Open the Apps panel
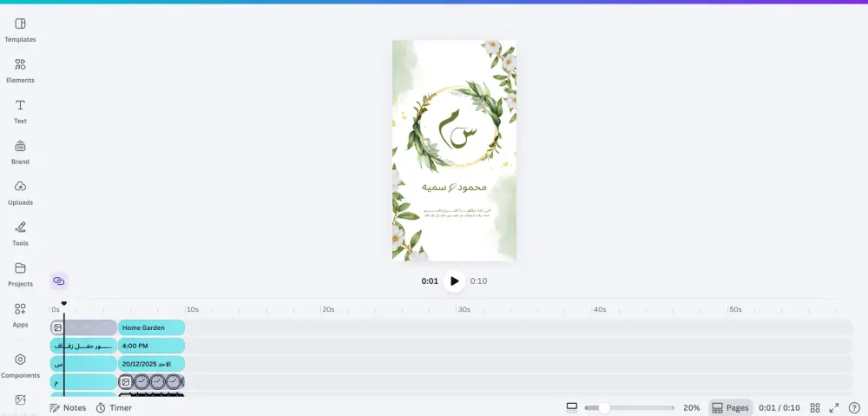 coord(21,315)
